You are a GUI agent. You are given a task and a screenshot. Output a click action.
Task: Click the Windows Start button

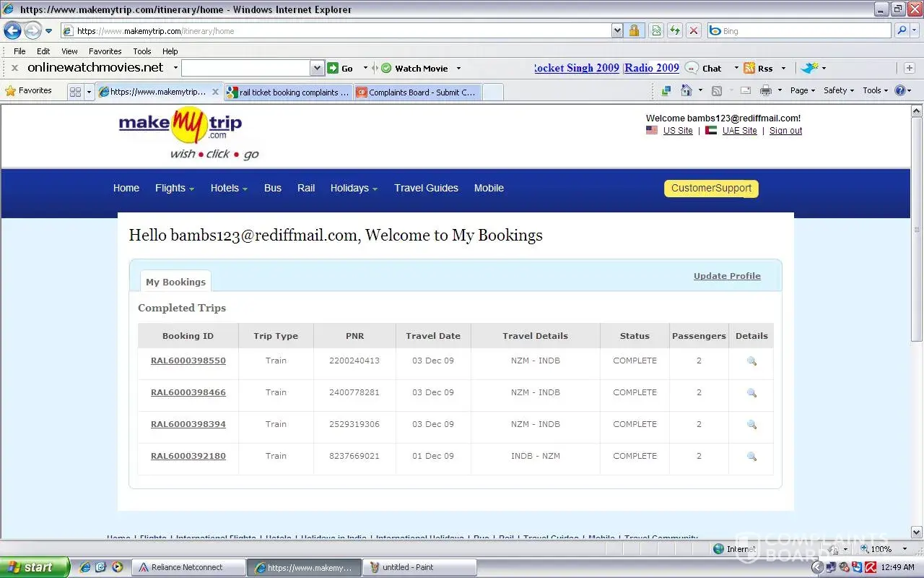tap(35, 567)
